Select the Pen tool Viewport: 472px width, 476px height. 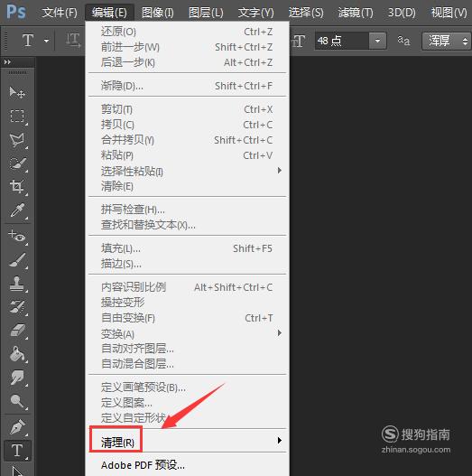(x=17, y=427)
